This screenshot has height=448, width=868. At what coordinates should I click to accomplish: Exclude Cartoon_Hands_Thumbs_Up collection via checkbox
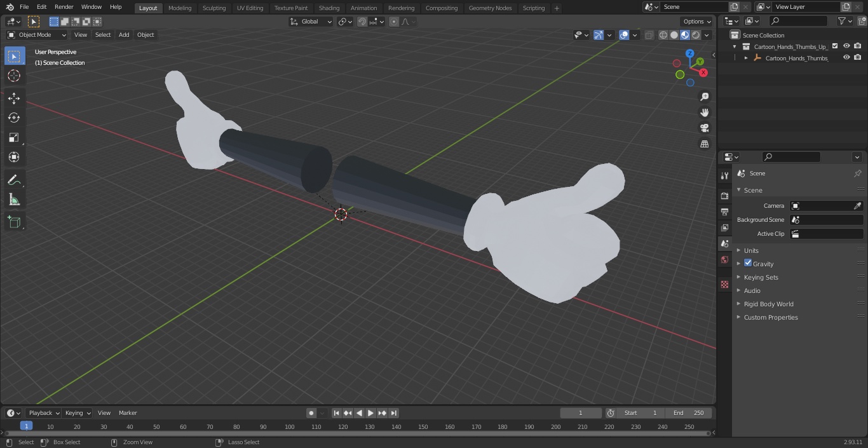point(835,46)
